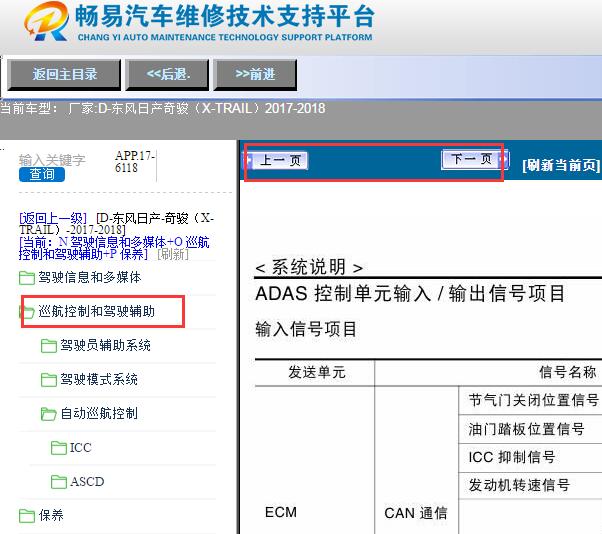Click the folder icon beside 驾驶信息和多媒体
This screenshot has height=534, width=602.
27,278
